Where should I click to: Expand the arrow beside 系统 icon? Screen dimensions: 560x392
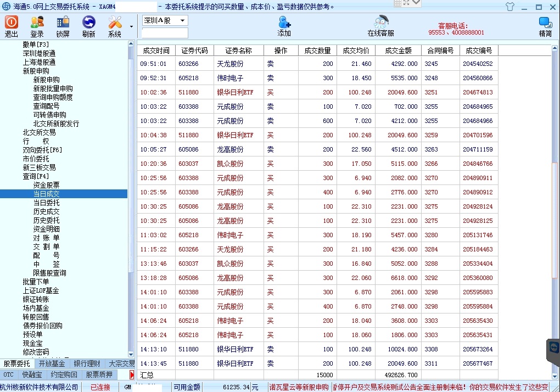click(x=131, y=26)
